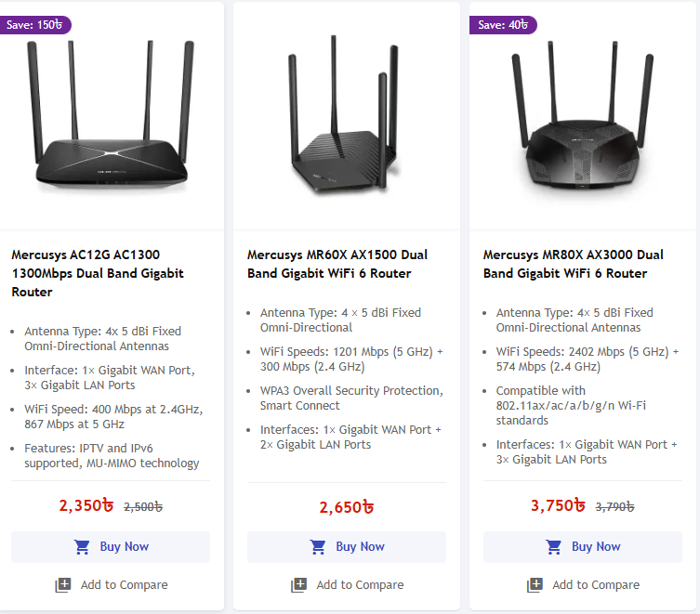The image size is (700, 614).
Task: Click the compare icon under MR60X router
Action: coord(298,585)
